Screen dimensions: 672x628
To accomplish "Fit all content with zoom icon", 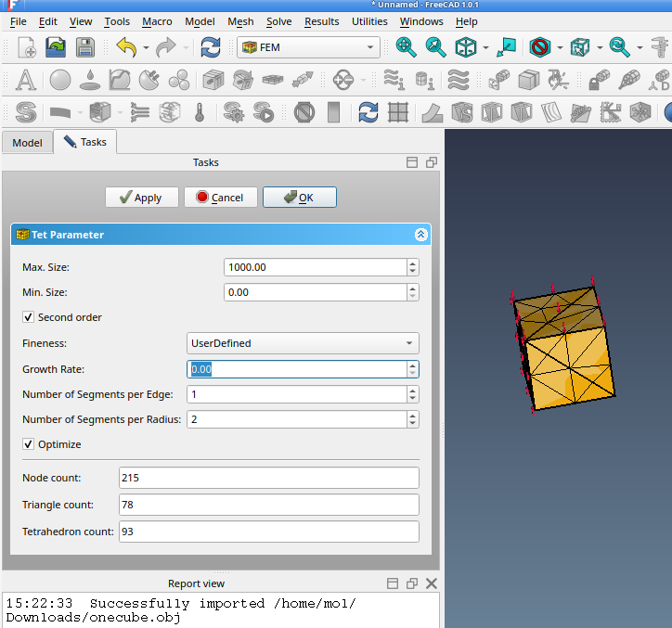I will click(x=406, y=47).
